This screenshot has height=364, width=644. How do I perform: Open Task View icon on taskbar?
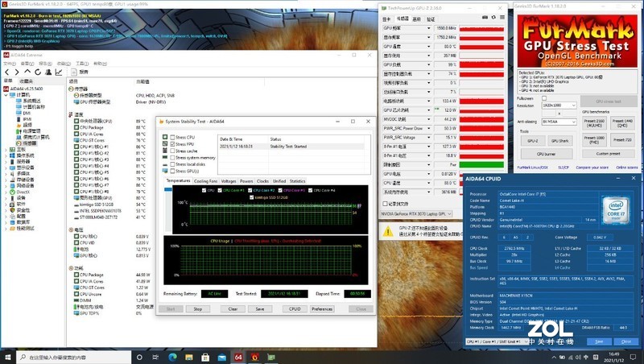coord(155,357)
